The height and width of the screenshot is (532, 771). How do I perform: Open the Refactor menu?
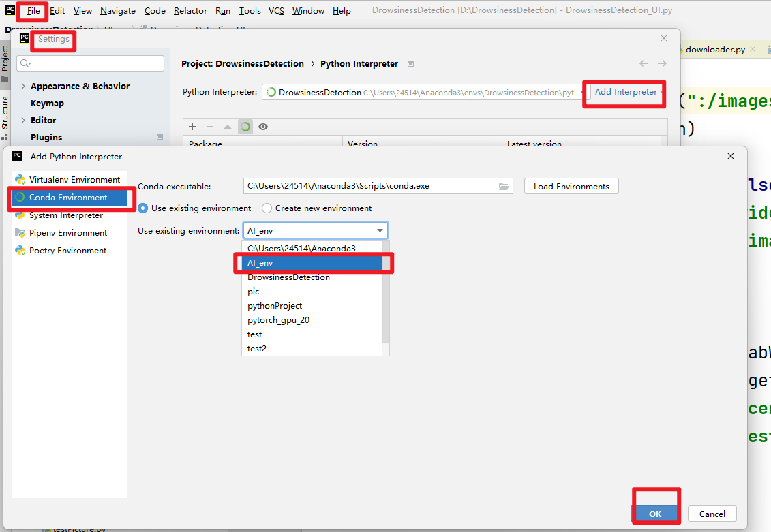[190, 10]
